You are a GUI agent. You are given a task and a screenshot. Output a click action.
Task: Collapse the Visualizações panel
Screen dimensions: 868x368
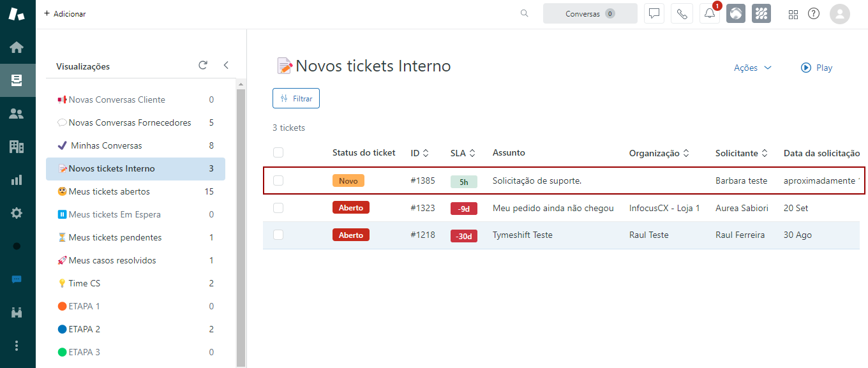click(225, 65)
